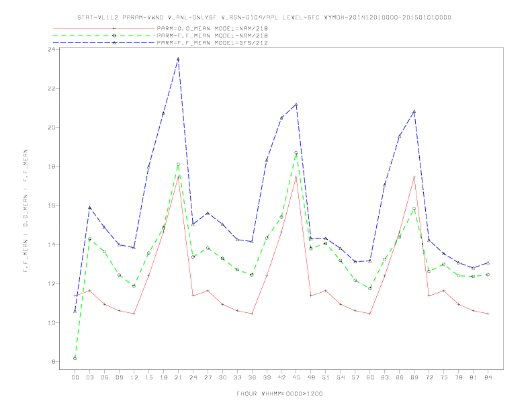Image resolution: width=532 pixels, height=411 pixels.
Task: Click the vertical y-axis label F.F_MEAN O.O_MEAN
Action: 26,211
